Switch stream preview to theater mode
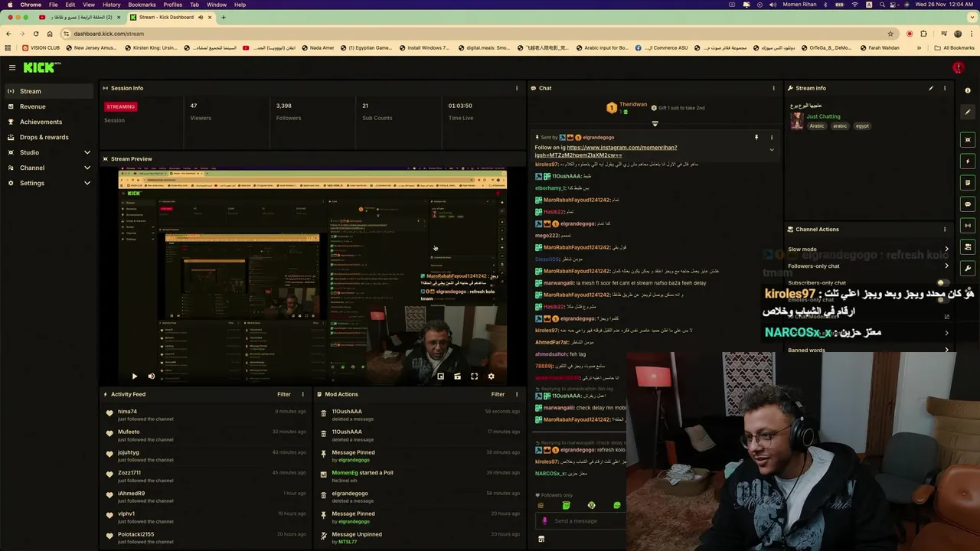This screenshot has height=551, width=980. point(457,376)
